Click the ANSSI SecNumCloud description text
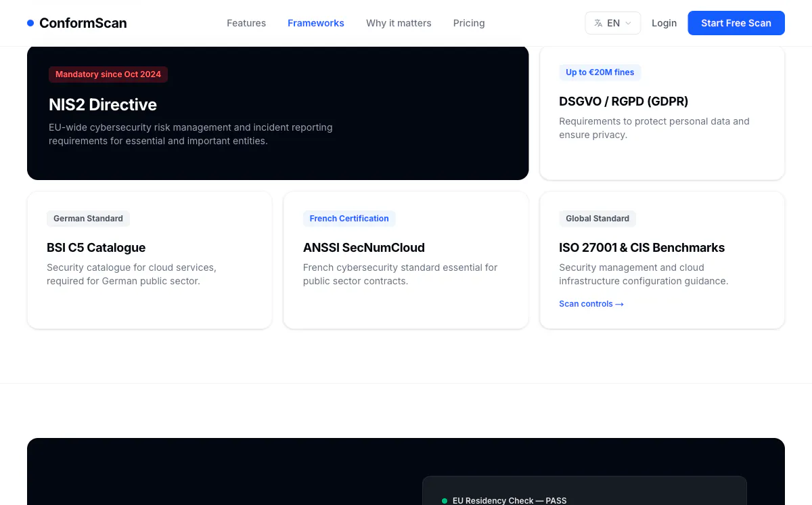Screen dimensions: 812x505 [401, 274]
